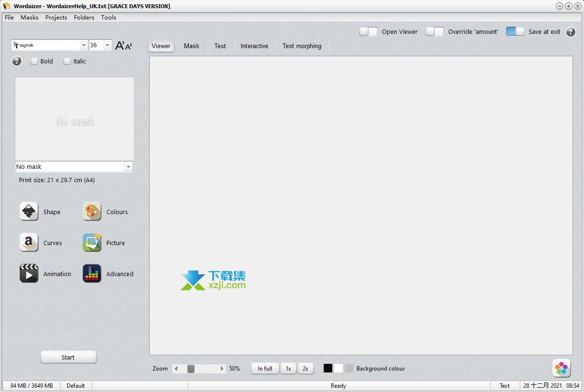Switch to the Viewer tab
This screenshot has height=392, width=584.
(x=161, y=46)
